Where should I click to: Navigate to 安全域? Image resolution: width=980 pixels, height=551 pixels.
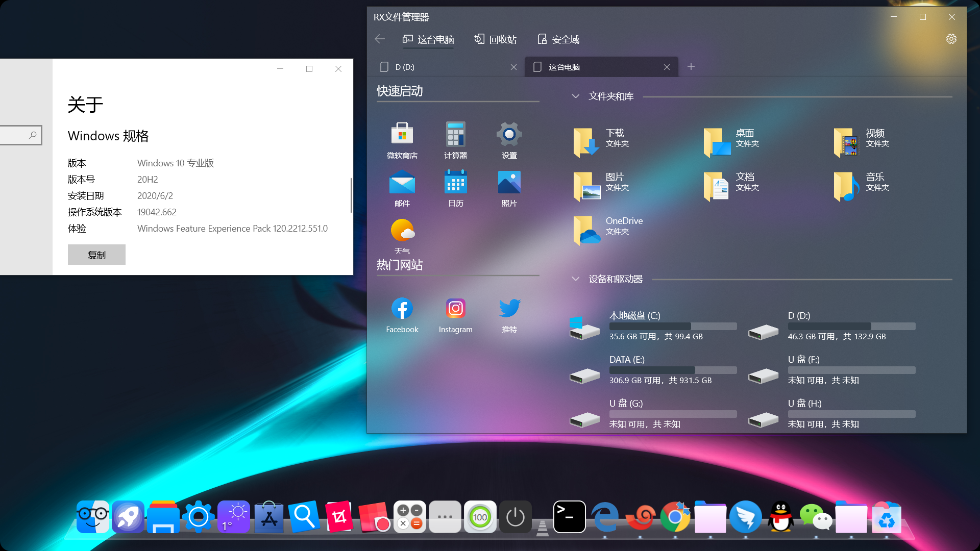coord(558,39)
